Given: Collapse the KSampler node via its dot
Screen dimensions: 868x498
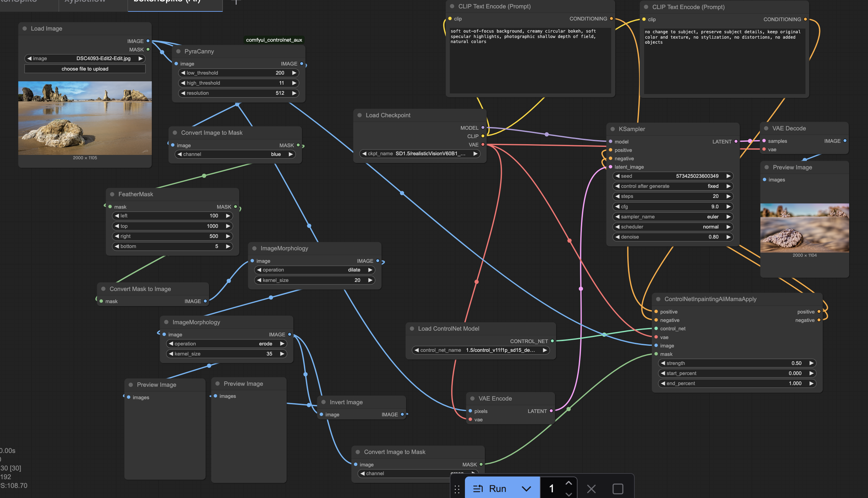Looking at the screenshot, I should coord(613,129).
